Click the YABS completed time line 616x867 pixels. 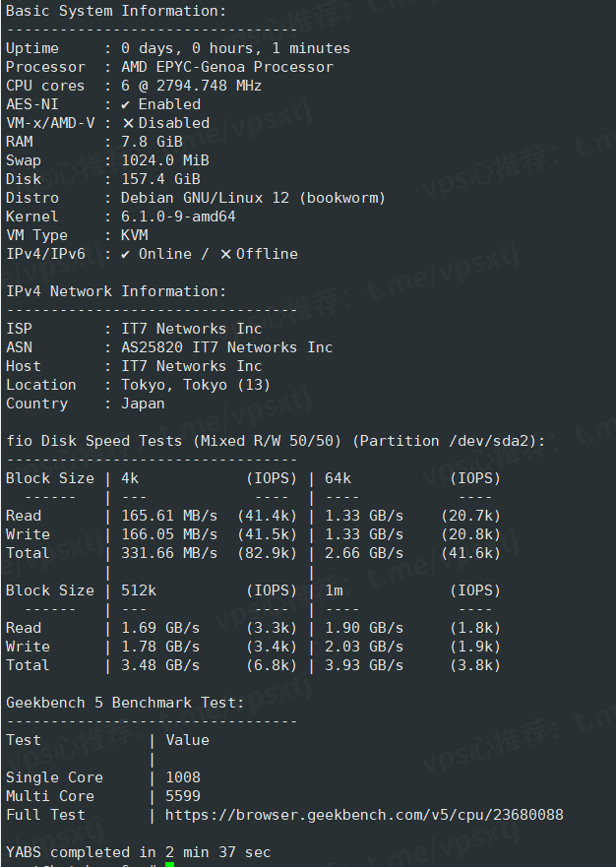pyautogui.click(x=138, y=852)
